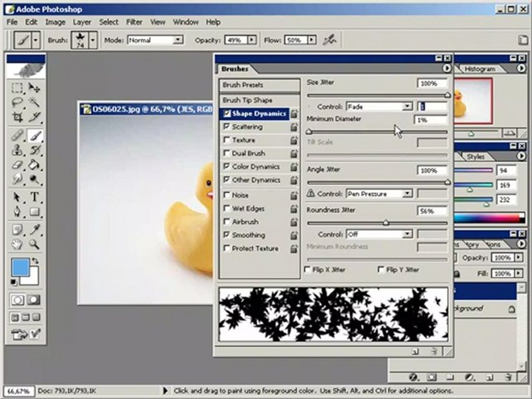
Task: Open the blending Mode dropdown
Action: (177, 40)
